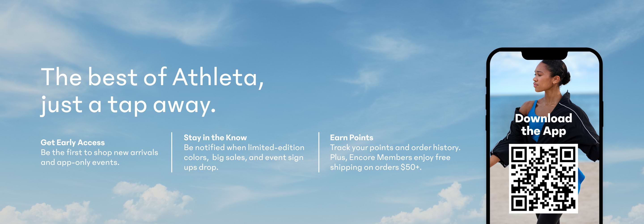This screenshot has height=224, width=644.
Task: Click the vertical divider before Earn Points
Action: 319,152
